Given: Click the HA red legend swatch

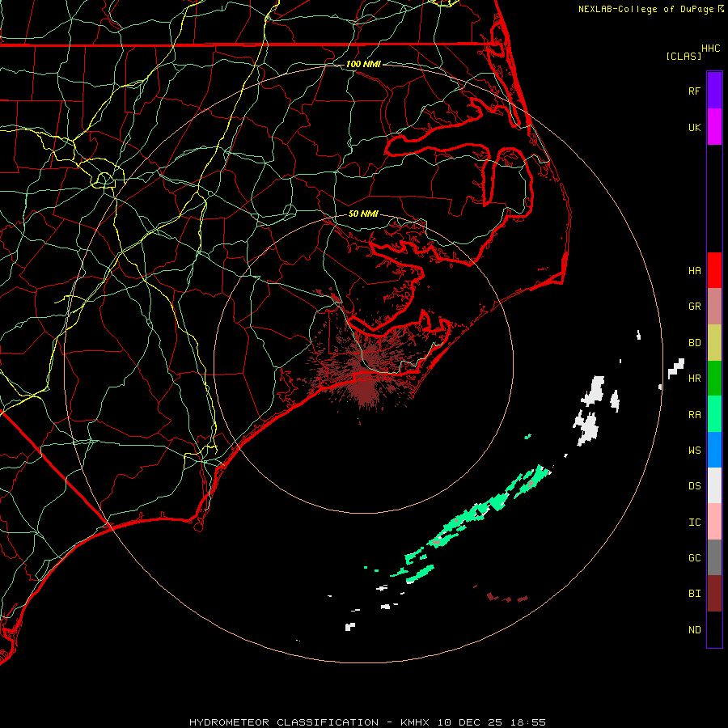Looking at the screenshot, I should (714, 270).
